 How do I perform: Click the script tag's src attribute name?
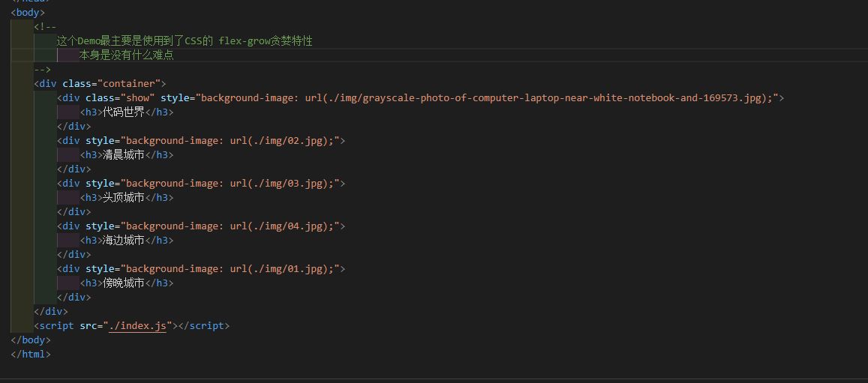pyautogui.click(x=89, y=325)
